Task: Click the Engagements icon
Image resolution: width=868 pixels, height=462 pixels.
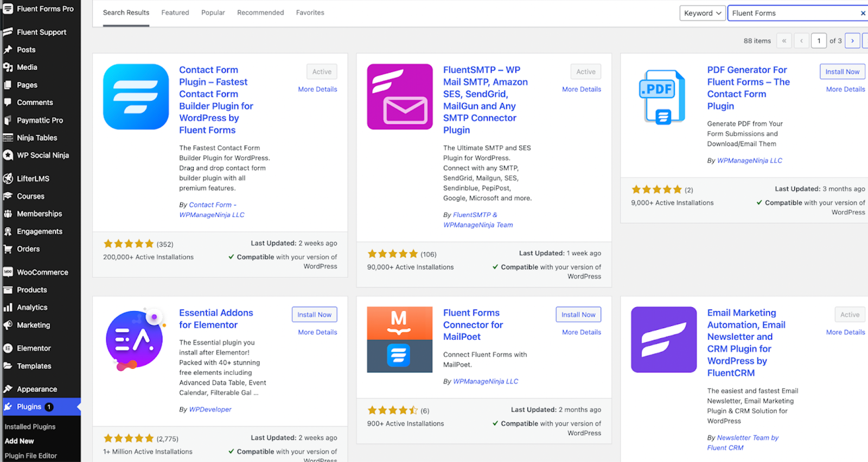Action: tap(8, 232)
